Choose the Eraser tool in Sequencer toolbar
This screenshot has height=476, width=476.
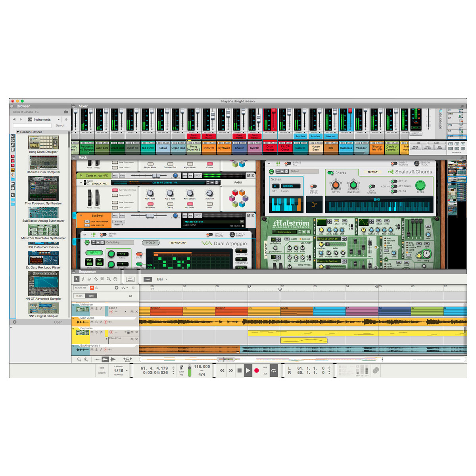(x=89, y=279)
